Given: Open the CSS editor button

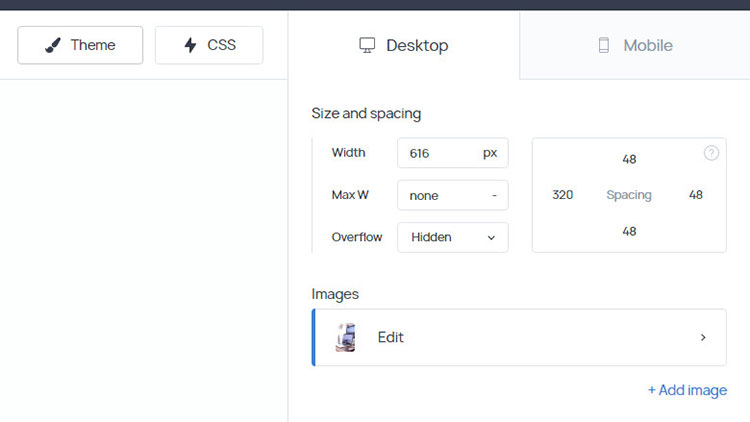Looking at the screenshot, I should (x=209, y=45).
